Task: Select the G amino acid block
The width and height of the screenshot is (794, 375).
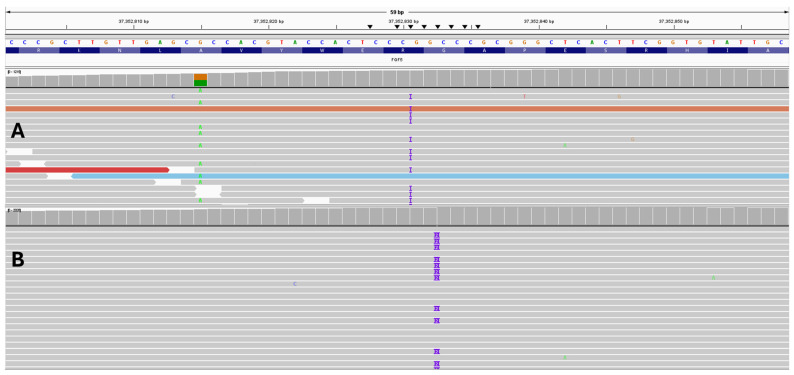Action: 444,51
